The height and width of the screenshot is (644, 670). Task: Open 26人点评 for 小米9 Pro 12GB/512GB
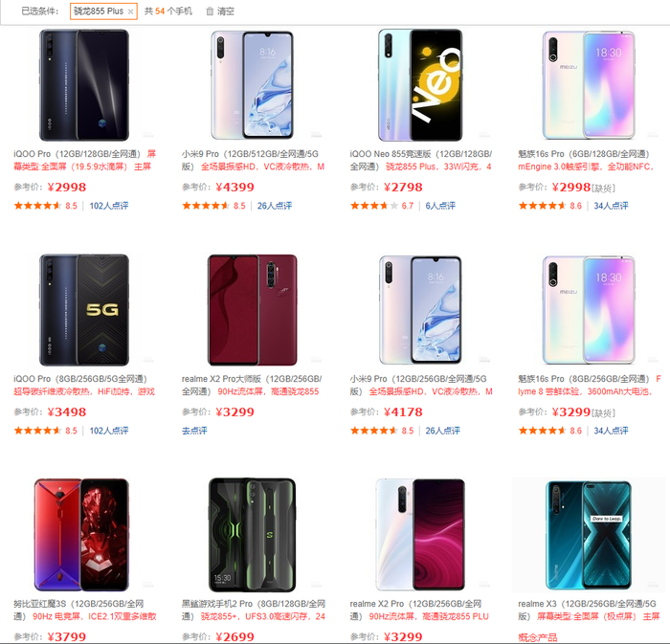coord(275,206)
